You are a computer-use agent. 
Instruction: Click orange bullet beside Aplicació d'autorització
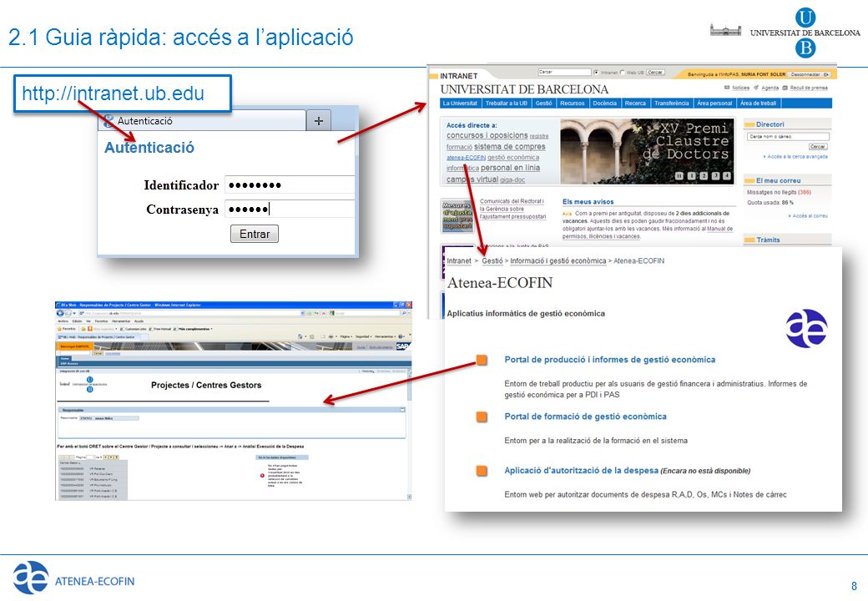click(x=482, y=471)
